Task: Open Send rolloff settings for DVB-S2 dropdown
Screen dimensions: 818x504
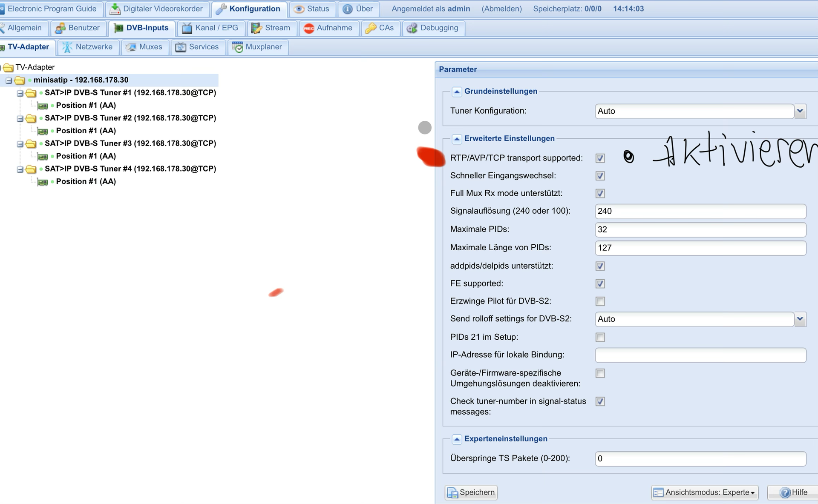Action: [800, 319]
